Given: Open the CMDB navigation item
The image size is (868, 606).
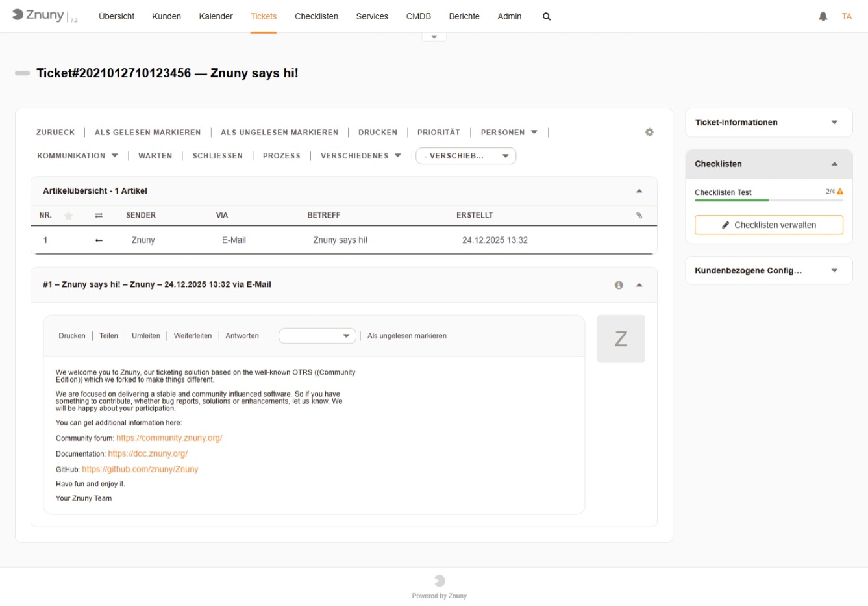Looking at the screenshot, I should (x=418, y=17).
